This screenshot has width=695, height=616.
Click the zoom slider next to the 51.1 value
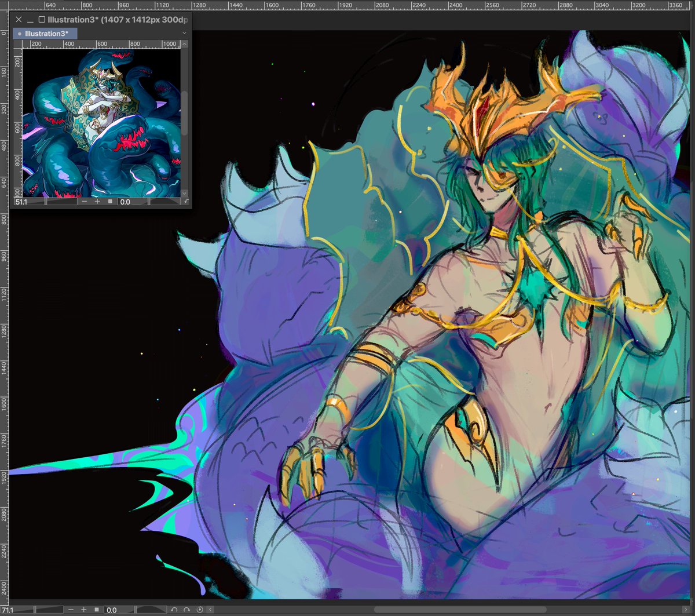[x=61, y=202]
